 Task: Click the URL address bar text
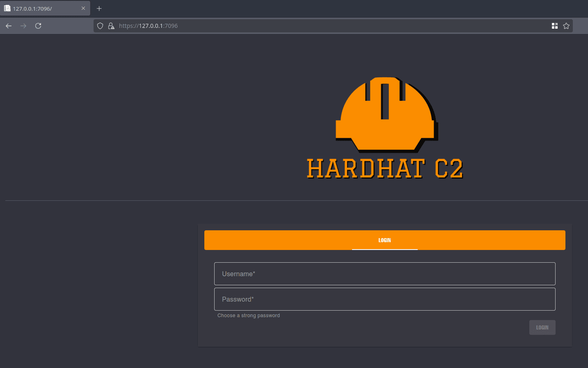pos(148,26)
